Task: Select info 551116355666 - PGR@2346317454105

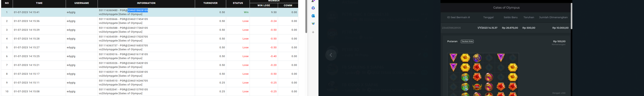Action: coord(123,19)
